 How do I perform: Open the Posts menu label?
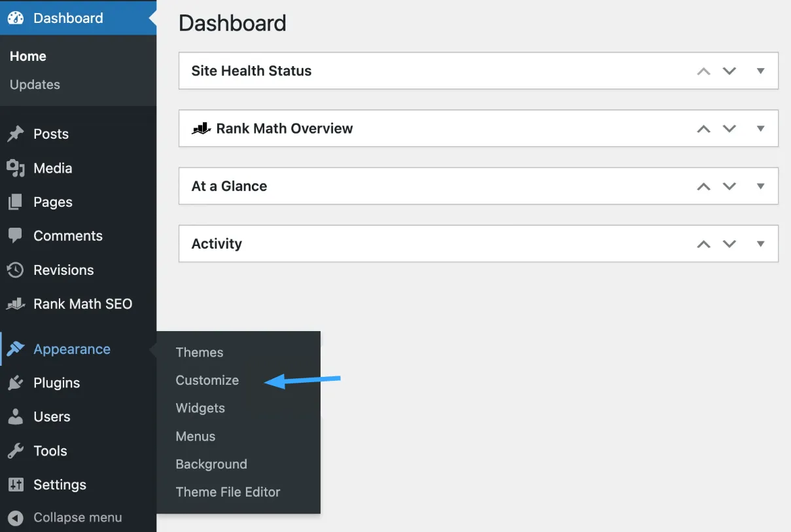[x=51, y=134]
